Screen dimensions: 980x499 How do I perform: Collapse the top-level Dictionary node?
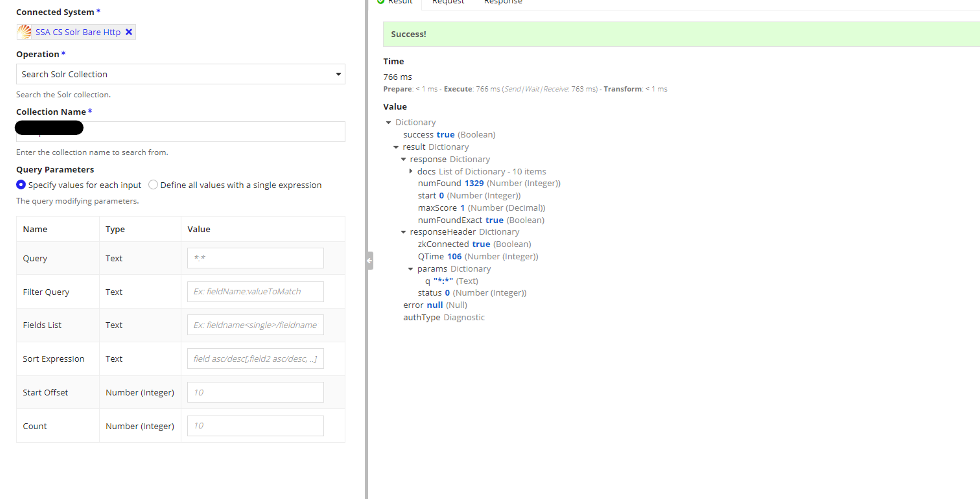coord(388,122)
